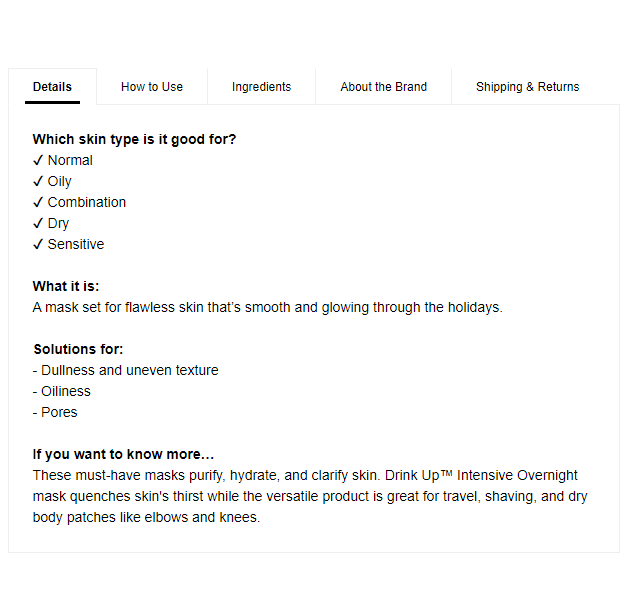The height and width of the screenshot is (600, 630).
Task: Click the "What it is:" heading
Action: (66, 286)
